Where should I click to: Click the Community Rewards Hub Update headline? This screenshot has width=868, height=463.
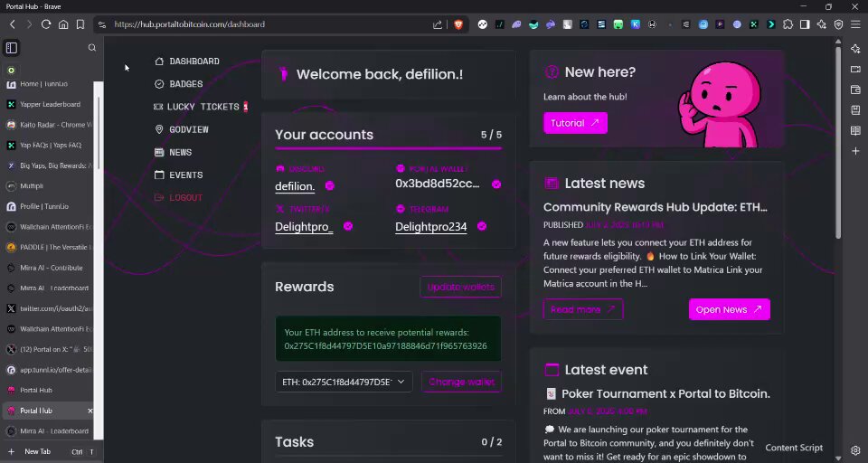pos(655,207)
